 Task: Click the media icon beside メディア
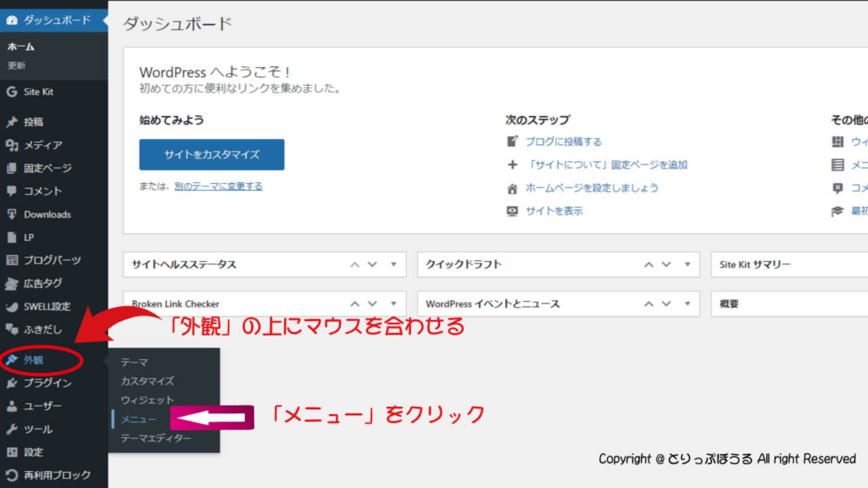coord(12,145)
